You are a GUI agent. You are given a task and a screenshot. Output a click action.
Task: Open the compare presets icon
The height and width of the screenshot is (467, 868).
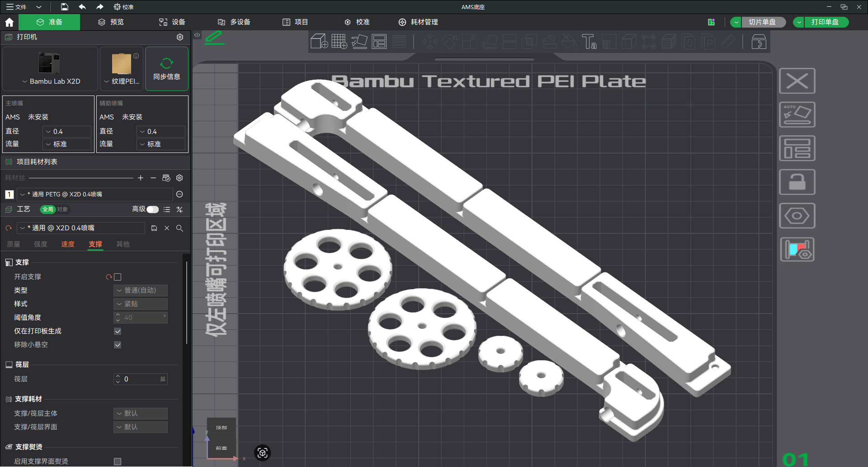179,210
